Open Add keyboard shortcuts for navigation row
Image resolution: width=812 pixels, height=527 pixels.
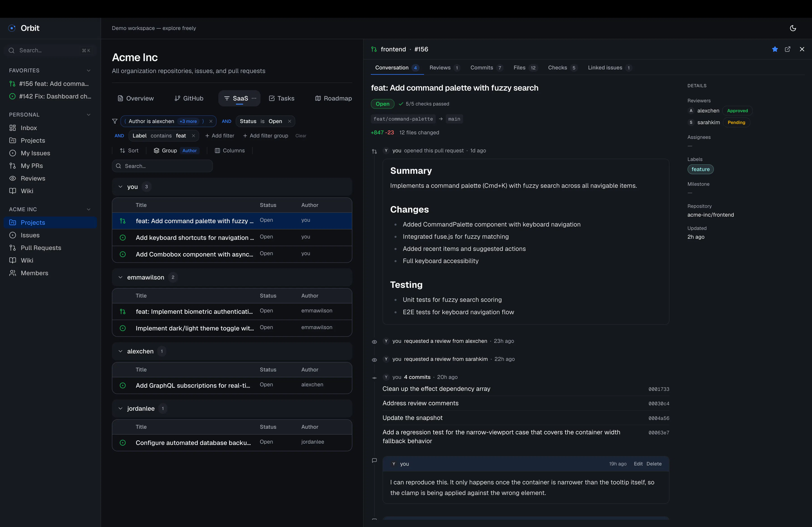pos(232,238)
